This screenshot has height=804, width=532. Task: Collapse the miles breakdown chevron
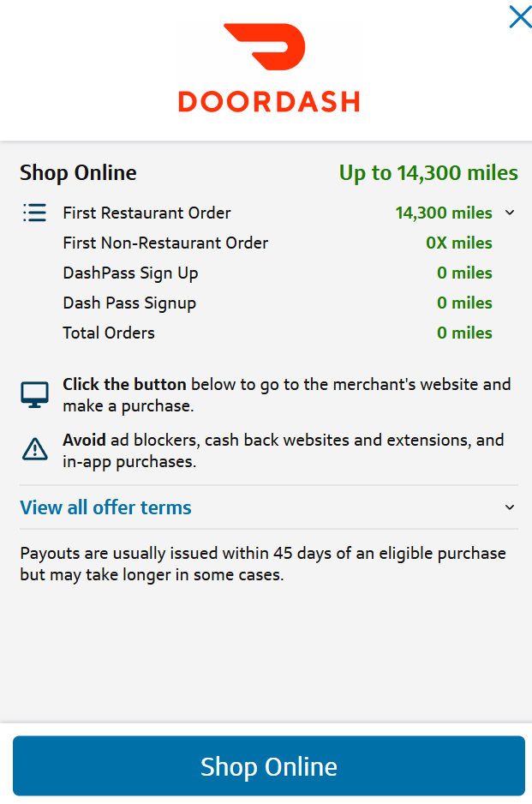[510, 213]
